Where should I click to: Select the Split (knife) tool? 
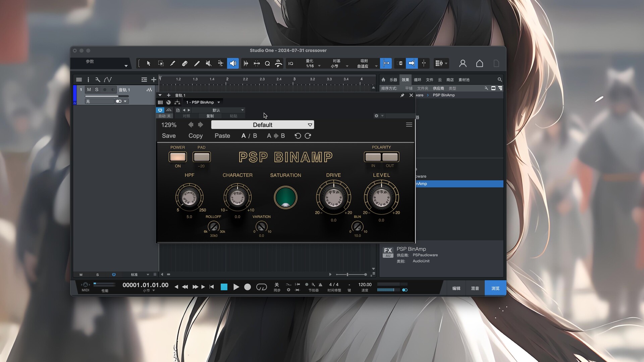pos(172,63)
